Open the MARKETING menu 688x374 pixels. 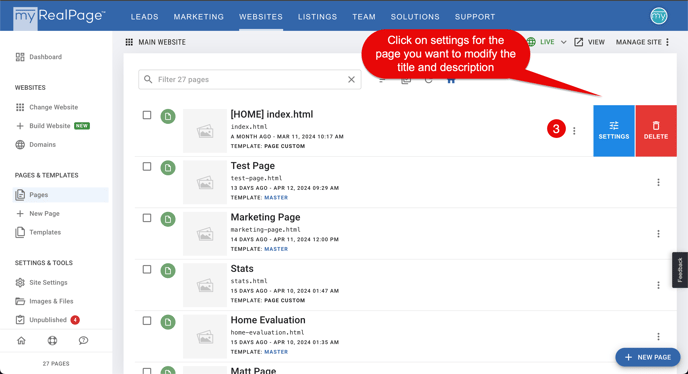point(198,17)
